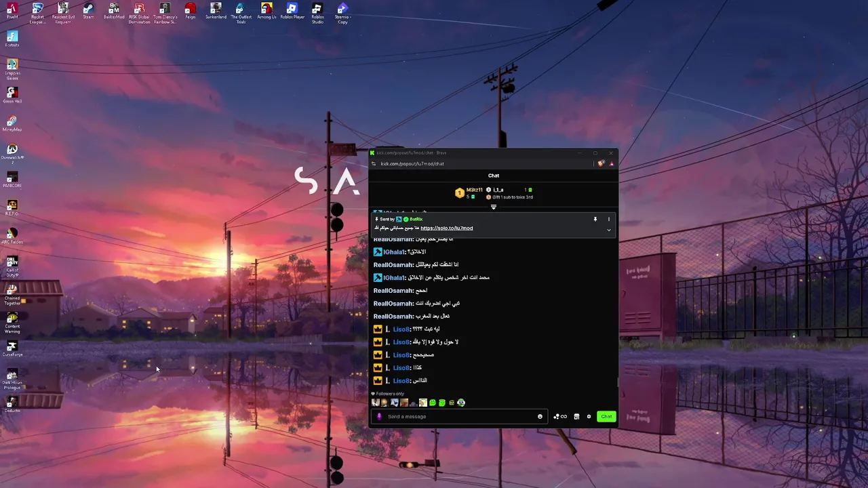Open pinned message three-dot options
This screenshot has width=868, height=488.
pos(608,219)
